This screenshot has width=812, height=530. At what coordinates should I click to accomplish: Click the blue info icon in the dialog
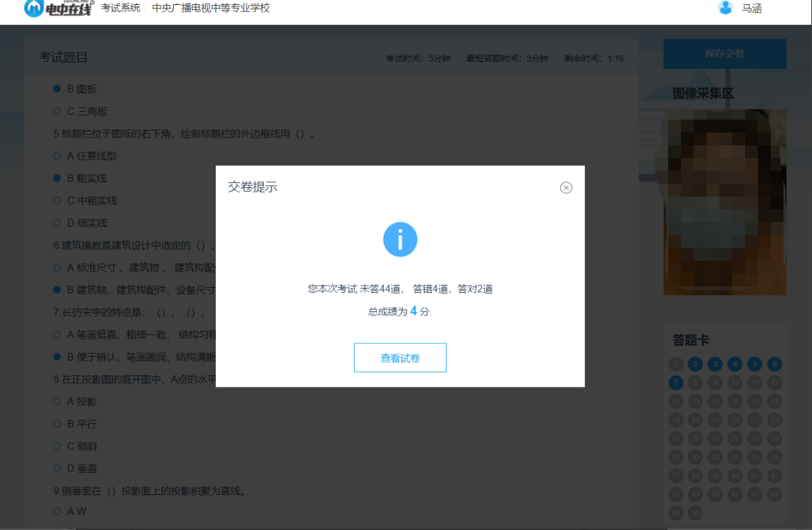coord(400,239)
